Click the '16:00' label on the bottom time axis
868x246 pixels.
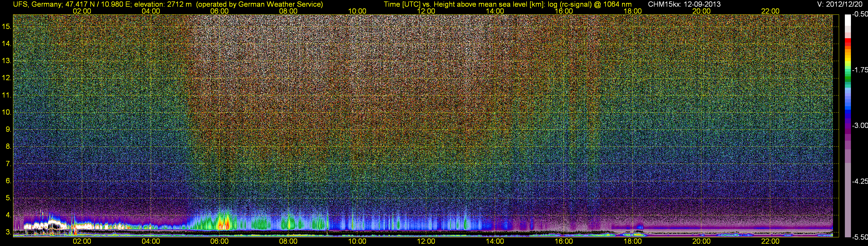564,241
